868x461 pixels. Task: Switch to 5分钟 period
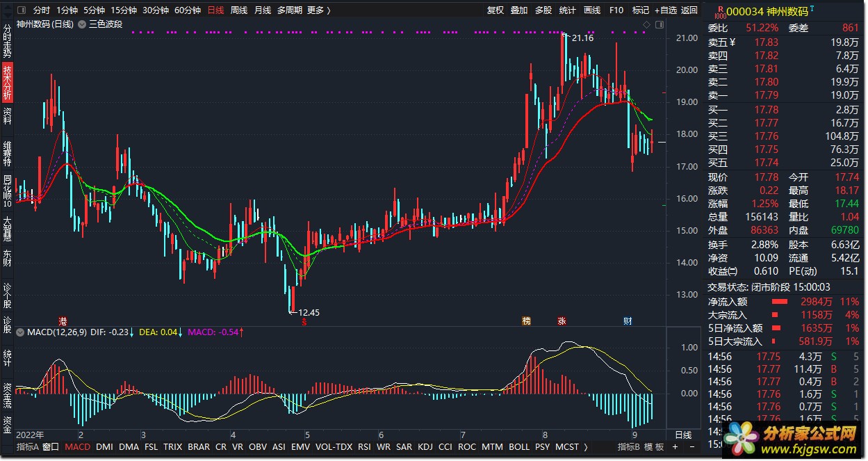94,10
